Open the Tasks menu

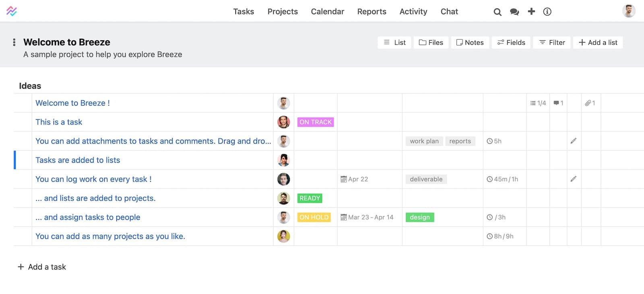244,12
